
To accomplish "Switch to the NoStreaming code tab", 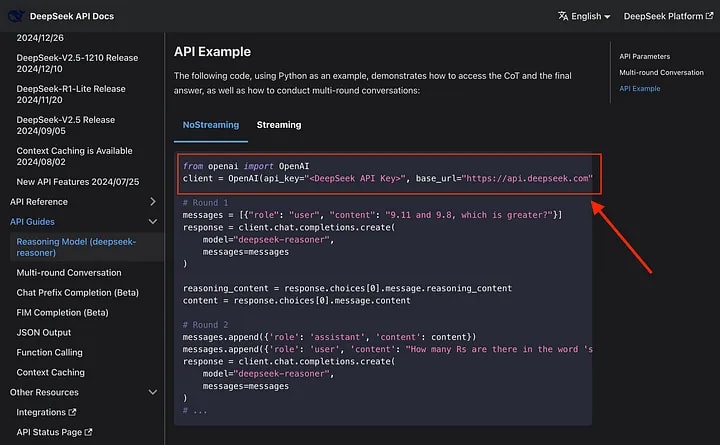I will click(x=211, y=125).
